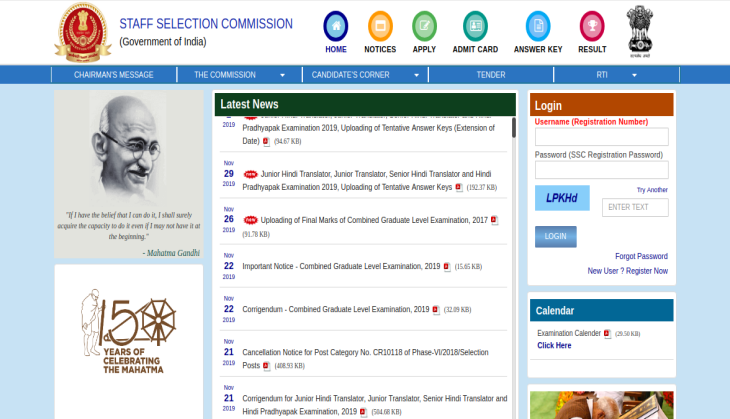
Task: Click the 150 Years Celebrating Mahatma banner
Action: point(128,331)
